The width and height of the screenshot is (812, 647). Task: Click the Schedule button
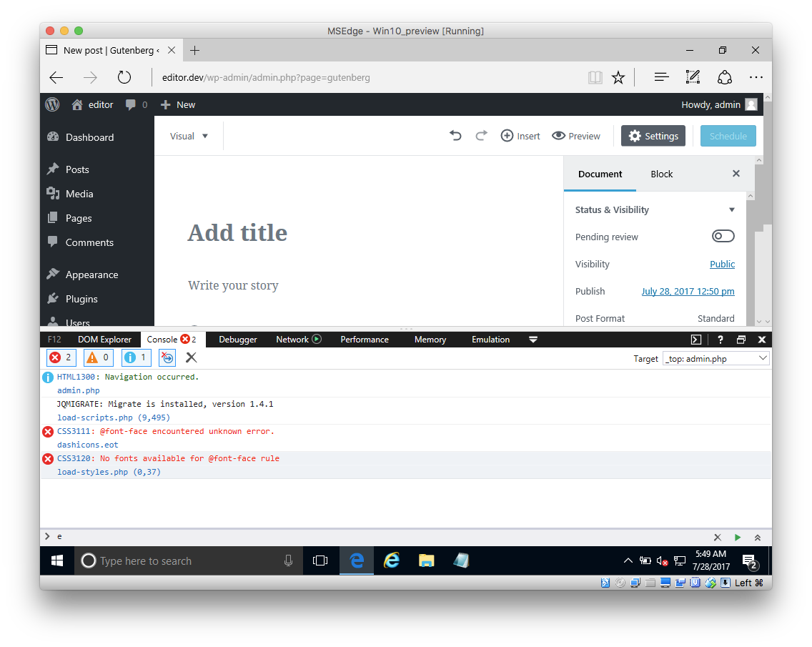coord(728,135)
